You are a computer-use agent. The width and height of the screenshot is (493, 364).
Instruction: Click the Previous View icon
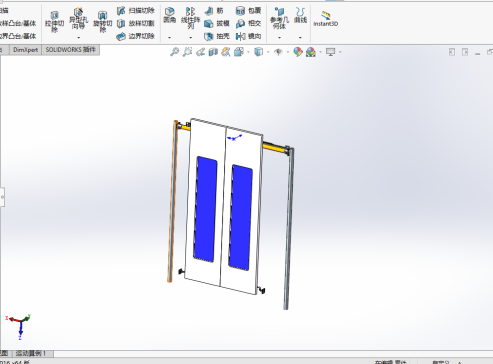click(200, 52)
